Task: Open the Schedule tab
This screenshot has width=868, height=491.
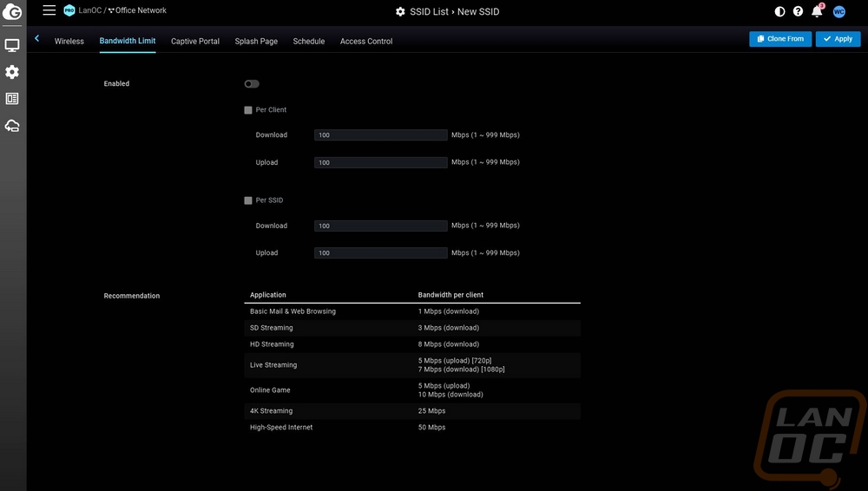Action: (308, 41)
